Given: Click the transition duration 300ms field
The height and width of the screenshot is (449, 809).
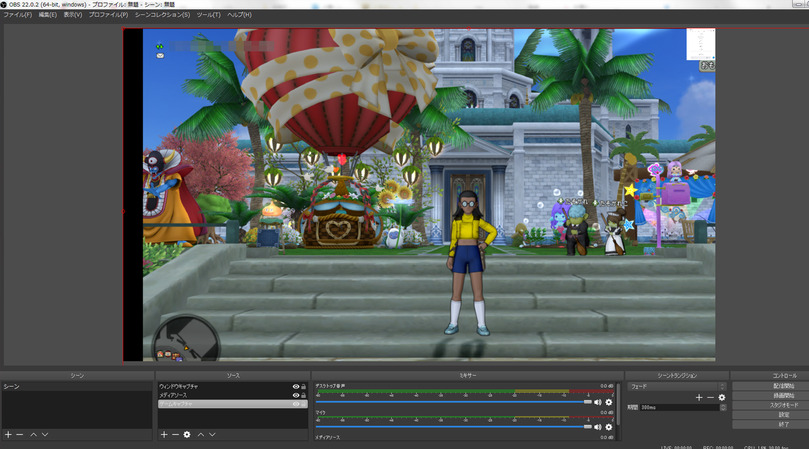Looking at the screenshot, I should [679, 407].
